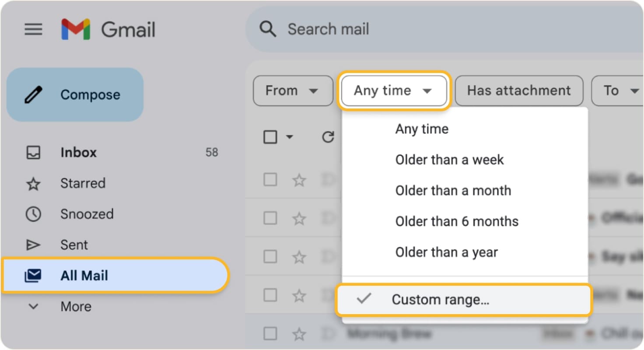Click the Has attachment filter button
Screen dimensions: 644x350
coord(518,91)
